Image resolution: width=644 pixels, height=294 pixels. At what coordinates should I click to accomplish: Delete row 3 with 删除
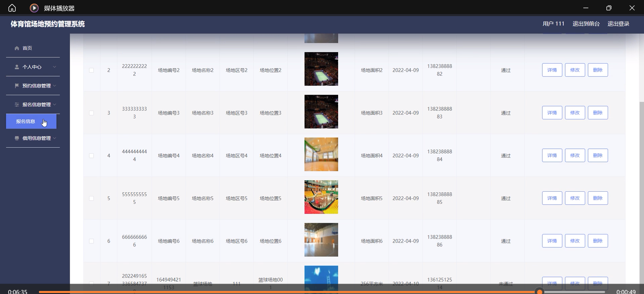(x=598, y=112)
